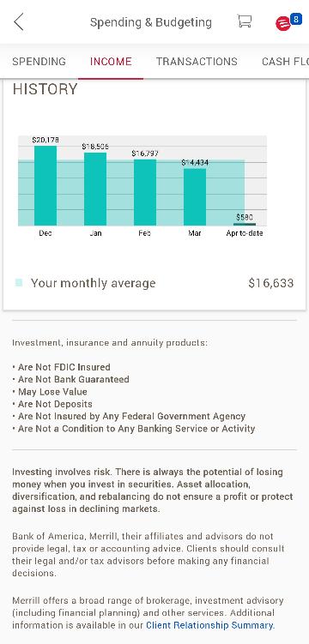This screenshot has height=644, width=309.
Task: Click the HISTORY section heading
Action: (x=45, y=89)
